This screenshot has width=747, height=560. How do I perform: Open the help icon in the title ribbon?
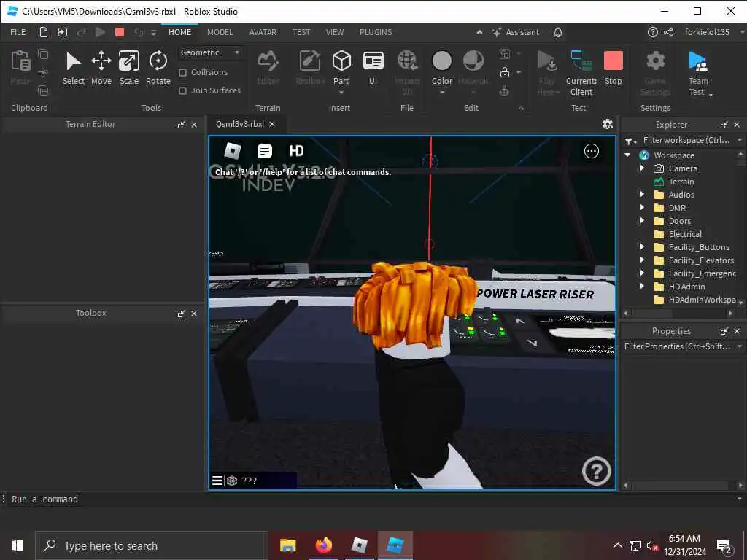[653, 32]
